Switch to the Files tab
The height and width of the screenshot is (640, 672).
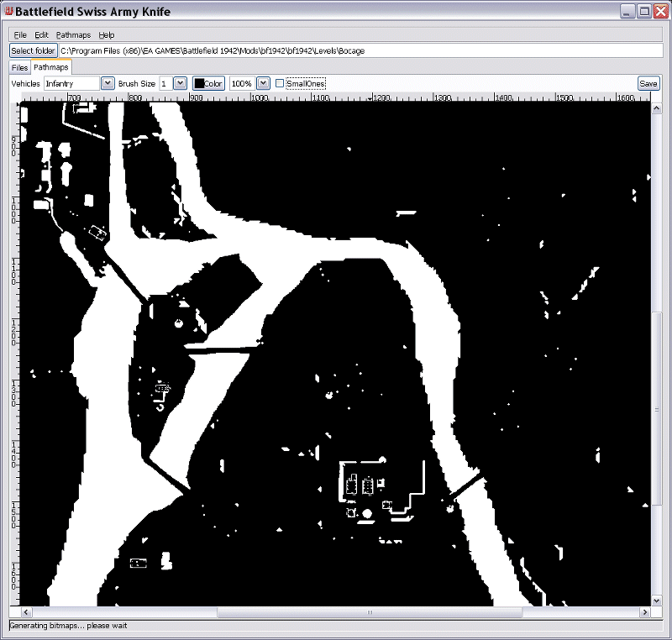tap(19, 68)
